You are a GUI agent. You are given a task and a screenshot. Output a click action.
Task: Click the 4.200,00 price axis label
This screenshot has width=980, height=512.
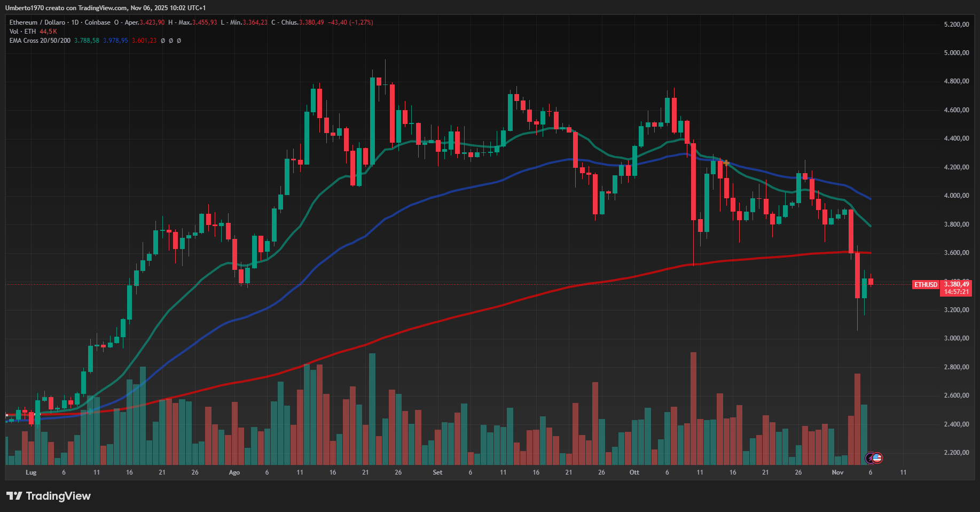tap(957, 167)
